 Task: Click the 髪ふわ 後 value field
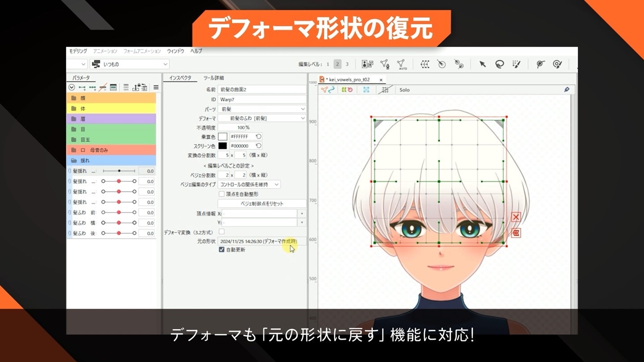click(x=147, y=233)
